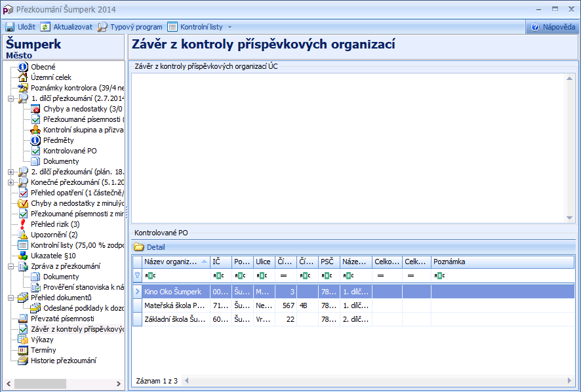The width and height of the screenshot is (581, 392).
Task: Click the Aktualizovat refresh icon
Action: [45, 27]
